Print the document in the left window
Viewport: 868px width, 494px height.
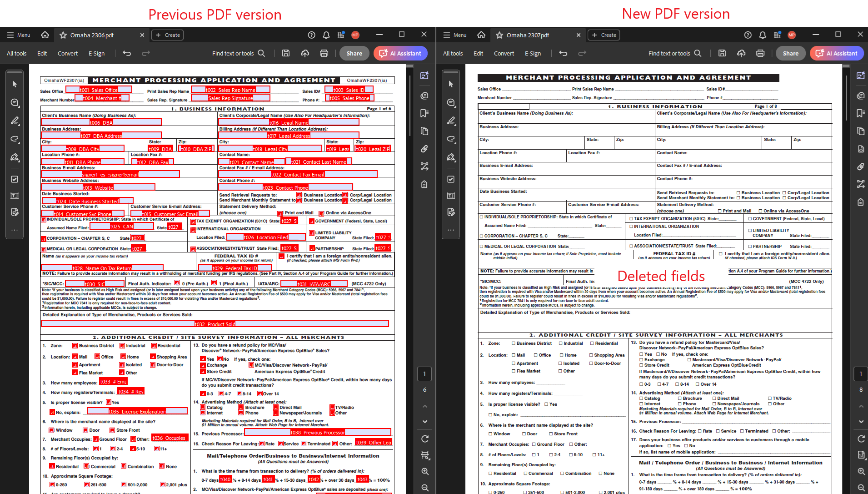point(324,53)
